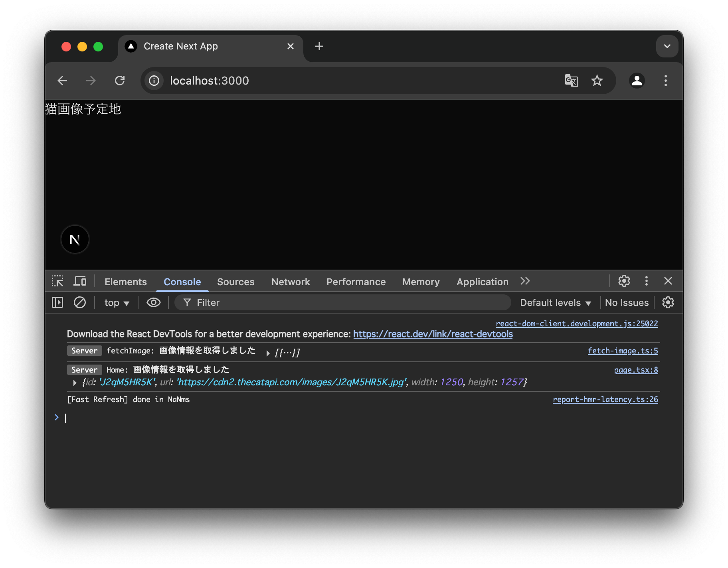Switch to the Application panel
Viewport: 728px width, 568px height.
pos(482,282)
